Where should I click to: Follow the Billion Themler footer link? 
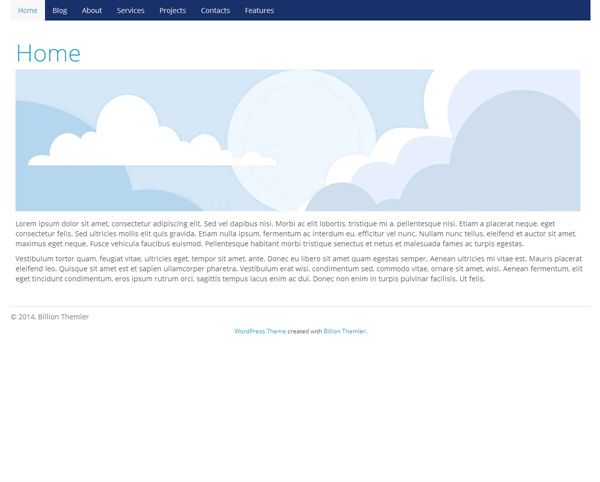tap(344, 331)
